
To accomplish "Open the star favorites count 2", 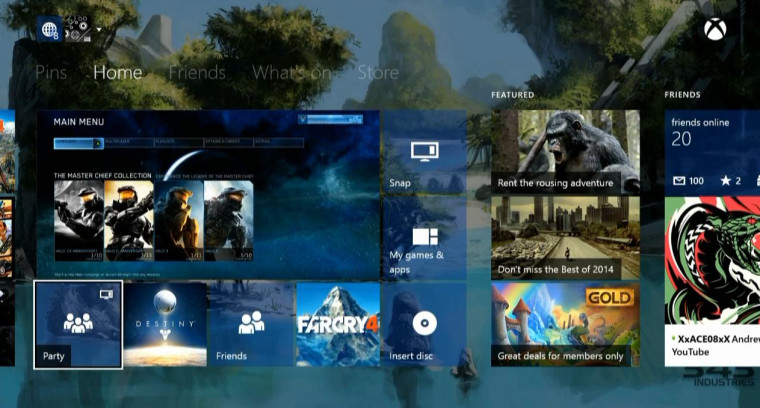I will 730,181.
